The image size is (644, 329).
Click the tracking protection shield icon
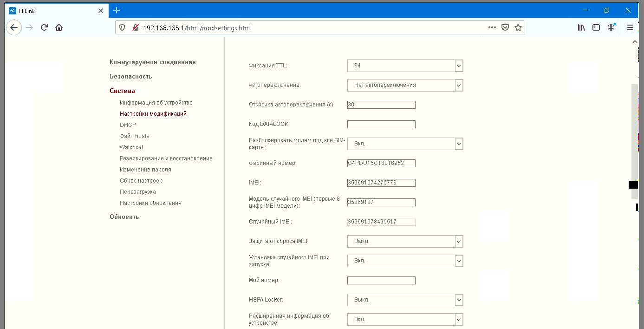click(x=122, y=27)
